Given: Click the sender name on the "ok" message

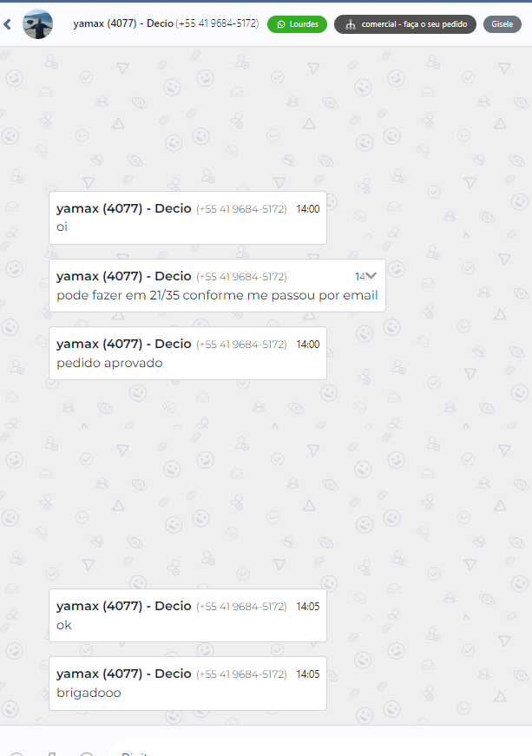Looking at the screenshot, I should pyautogui.click(x=124, y=606).
